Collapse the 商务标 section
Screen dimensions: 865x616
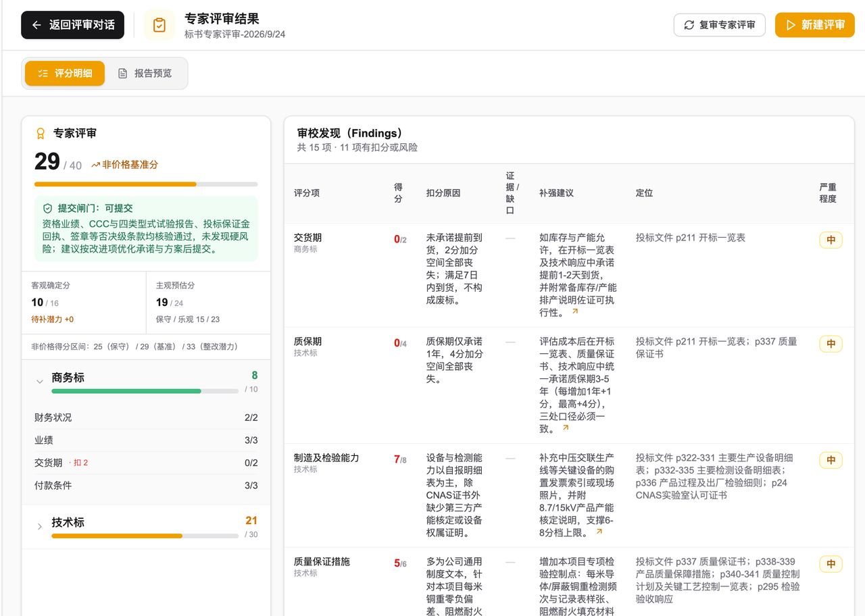tap(39, 382)
